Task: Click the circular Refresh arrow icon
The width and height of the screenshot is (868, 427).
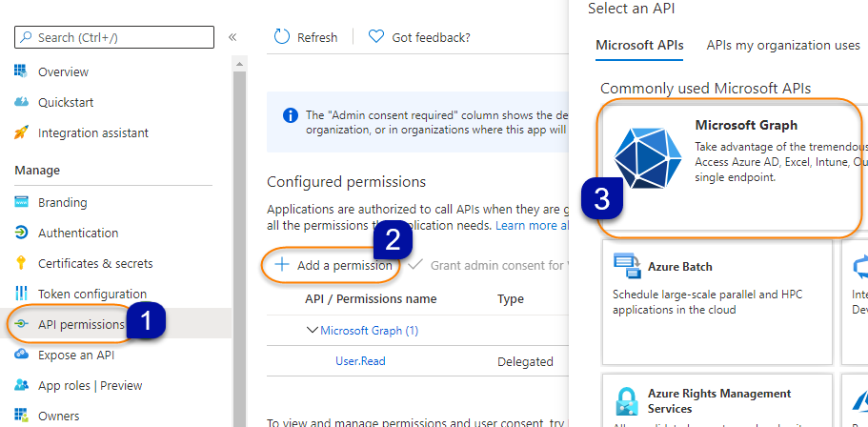Action: 282,37
